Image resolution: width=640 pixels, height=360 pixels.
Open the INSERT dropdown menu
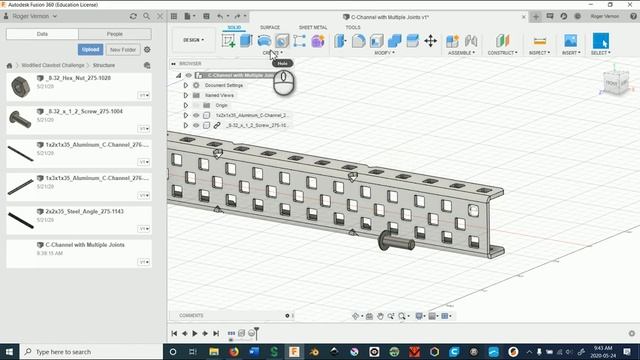571,53
